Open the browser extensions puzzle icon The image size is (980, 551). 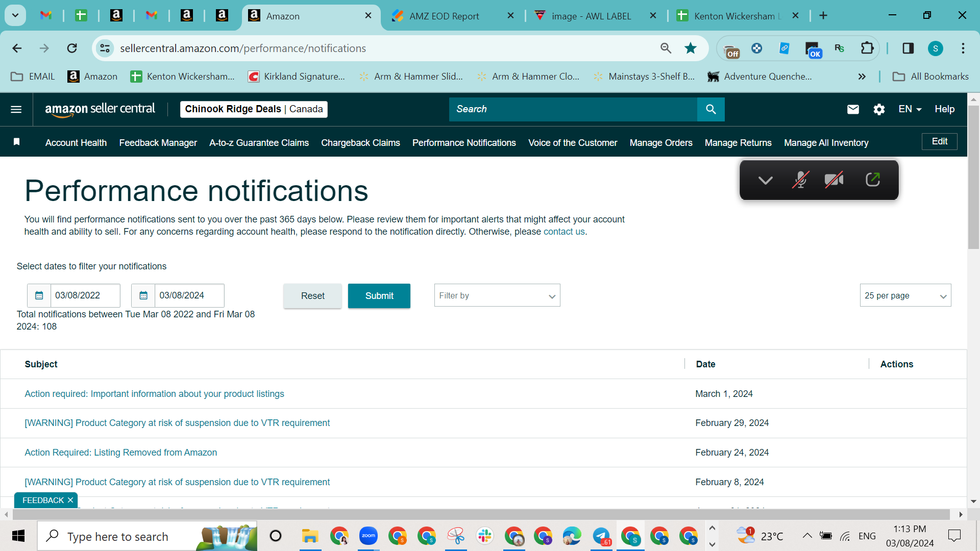[x=867, y=48]
